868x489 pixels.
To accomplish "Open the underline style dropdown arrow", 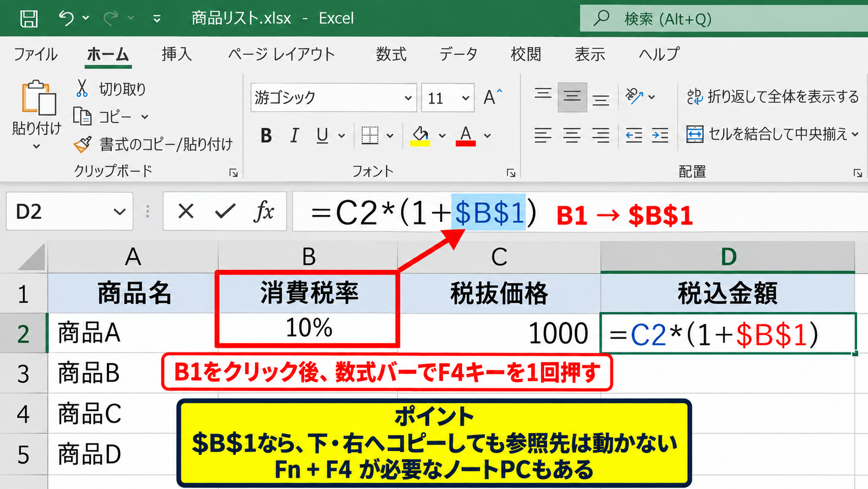I will click(x=342, y=136).
